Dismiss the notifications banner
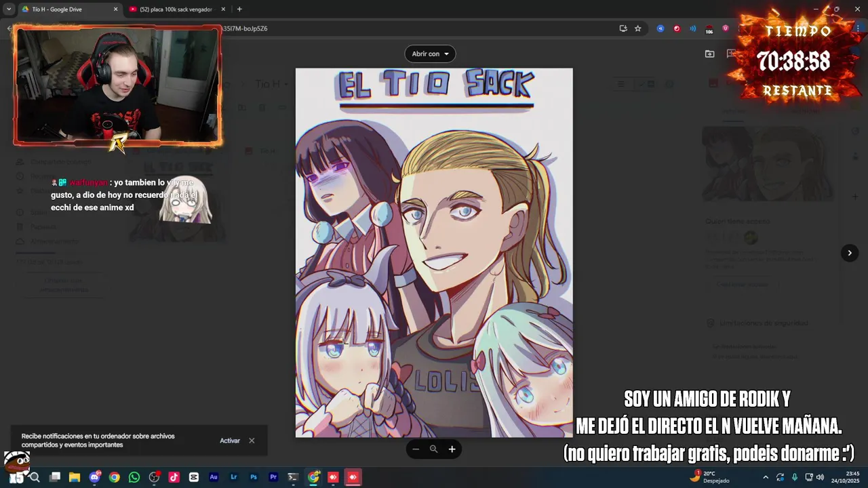Screen dimensions: 868x488 (252, 441)
